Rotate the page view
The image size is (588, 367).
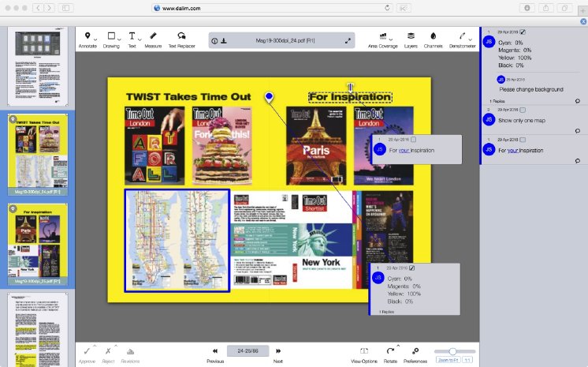coord(390,351)
